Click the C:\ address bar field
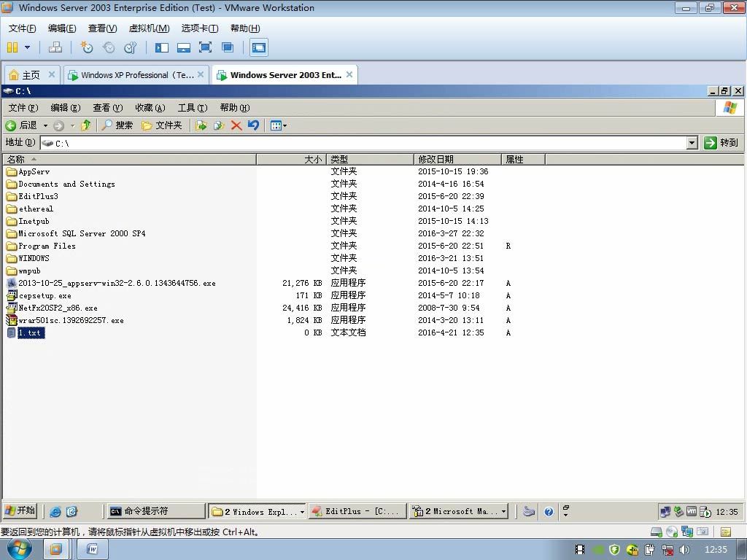Screen dimensions: 747x560 364,143
